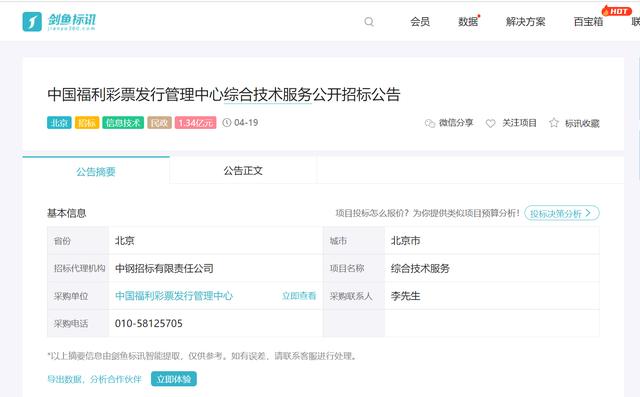Screen dimensions: 640x397
Task: Click the star icon to bookmark
Action: point(553,123)
